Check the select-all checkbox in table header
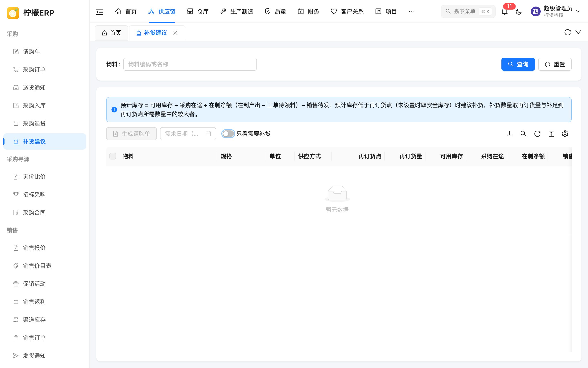The image size is (588, 368). [113, 156]
